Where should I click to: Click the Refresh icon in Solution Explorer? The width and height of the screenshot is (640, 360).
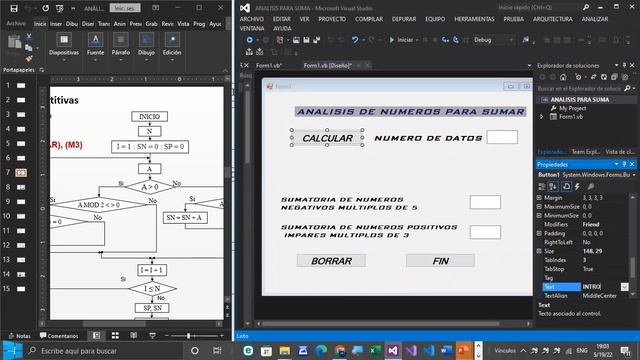pyautogui.click(x=604, y=77)
